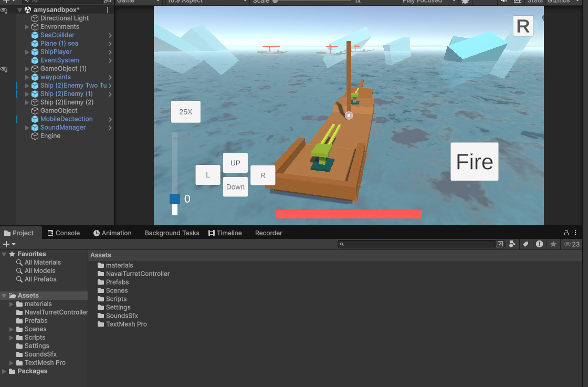The image size is (588, 387).
Task: Click the Project panel search field
Action: [416, 244]
